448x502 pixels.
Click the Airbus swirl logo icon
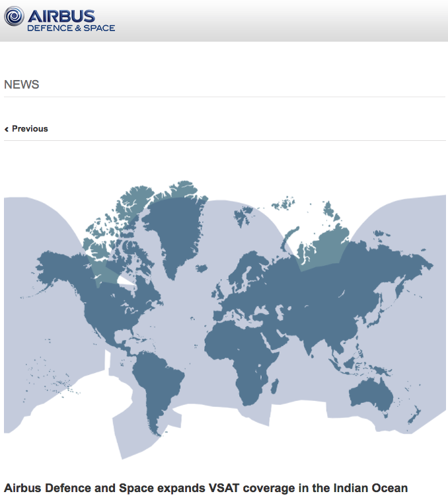[x=14, y=16]
